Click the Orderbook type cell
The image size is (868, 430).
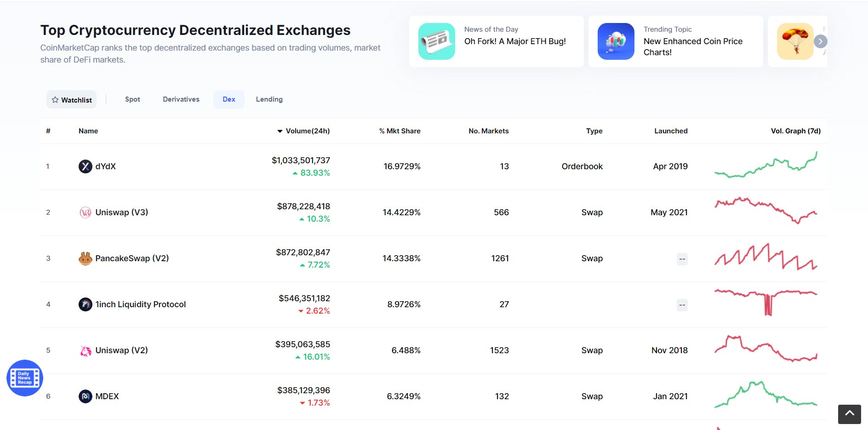point(582,166)
